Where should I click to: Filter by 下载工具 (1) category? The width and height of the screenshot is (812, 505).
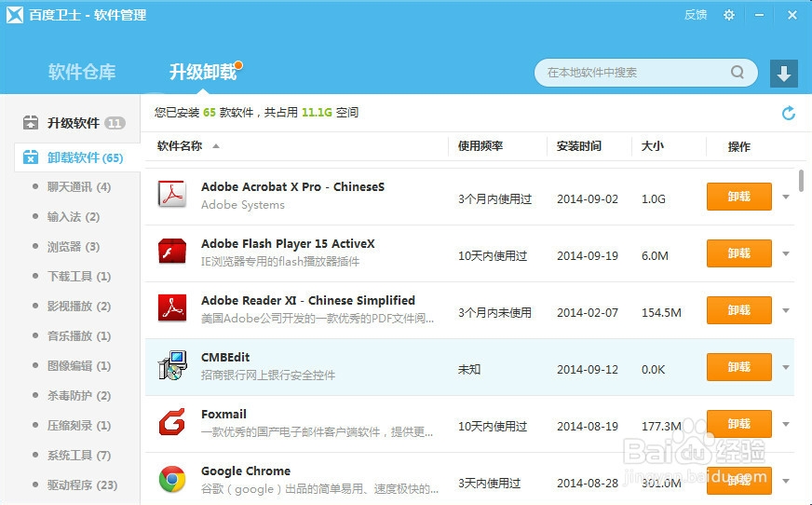tap(79, 276)
